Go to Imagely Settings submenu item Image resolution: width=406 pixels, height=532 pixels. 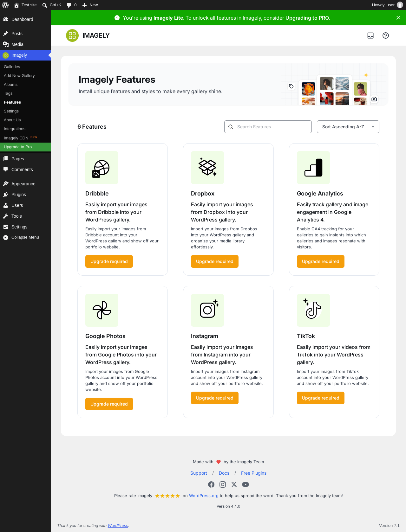(11, 111)
